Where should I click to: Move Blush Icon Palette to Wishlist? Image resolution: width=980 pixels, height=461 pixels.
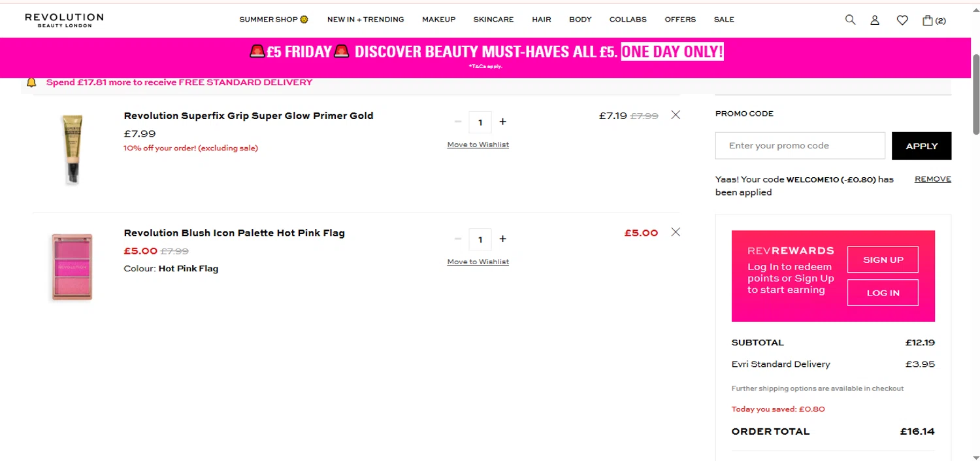pos(478,262)
